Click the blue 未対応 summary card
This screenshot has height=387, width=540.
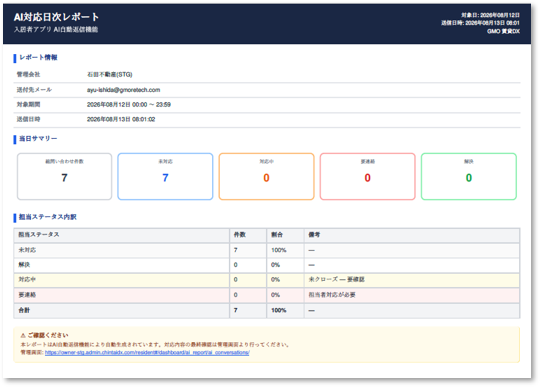click(x=165, y=176)
